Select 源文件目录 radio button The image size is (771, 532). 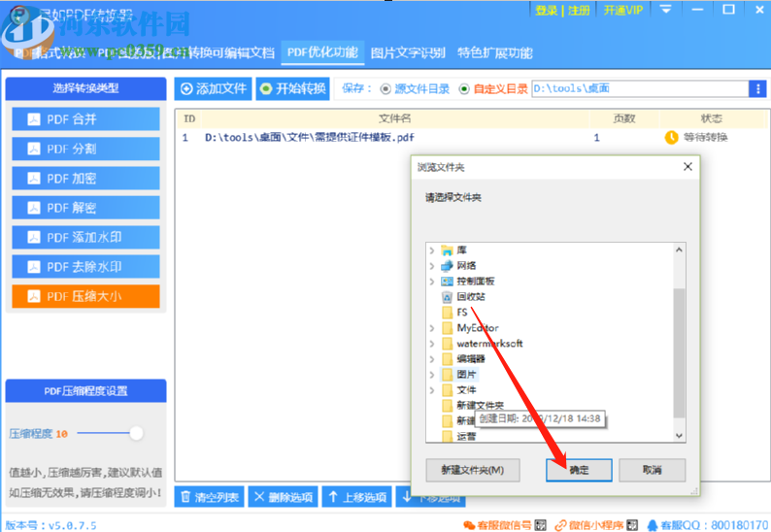pos(385,89)
